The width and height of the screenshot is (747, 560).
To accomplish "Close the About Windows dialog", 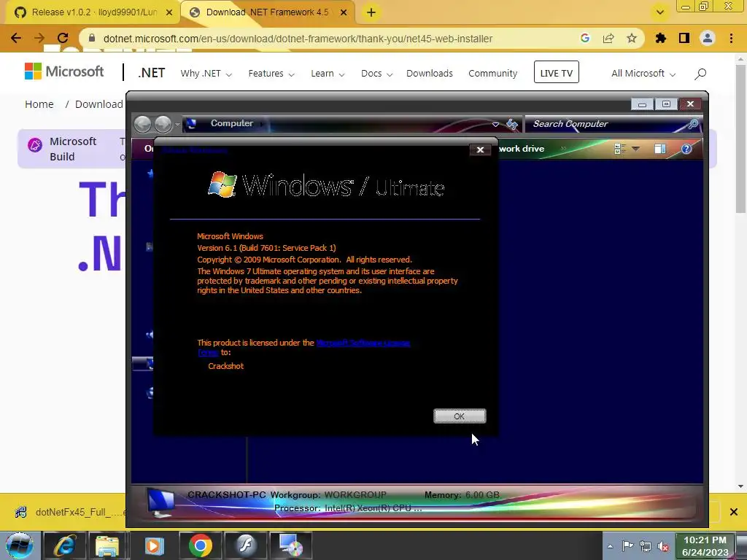I will pos(480,149).
